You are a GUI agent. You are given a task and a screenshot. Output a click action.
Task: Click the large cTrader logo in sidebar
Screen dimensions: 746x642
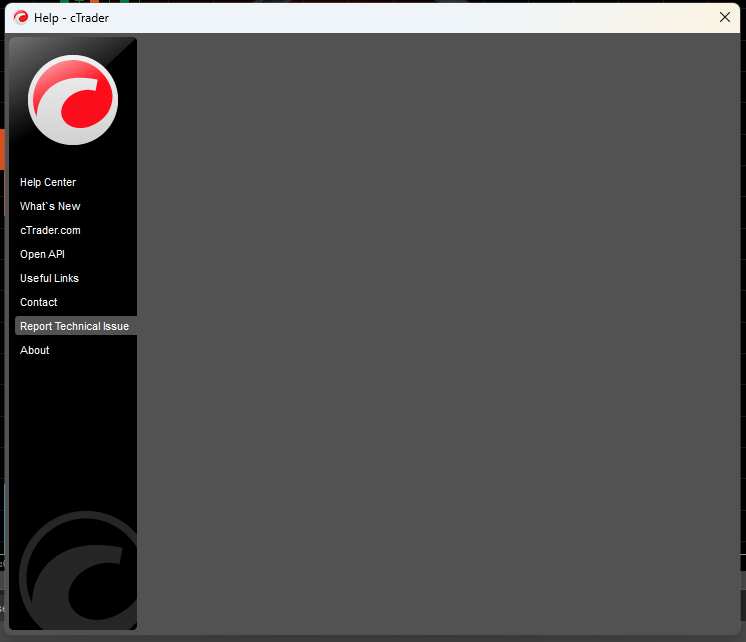pyautogui.click(x=73, y=100)
